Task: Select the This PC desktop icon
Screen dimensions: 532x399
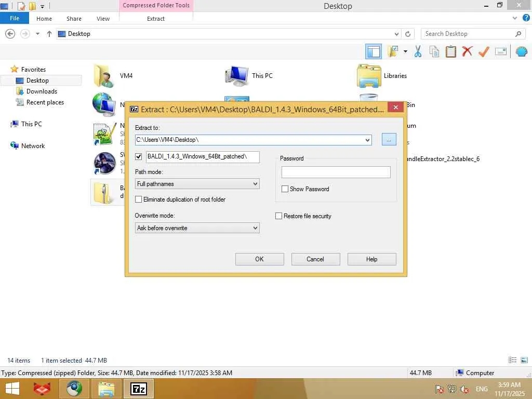Action: pos(237,76)
